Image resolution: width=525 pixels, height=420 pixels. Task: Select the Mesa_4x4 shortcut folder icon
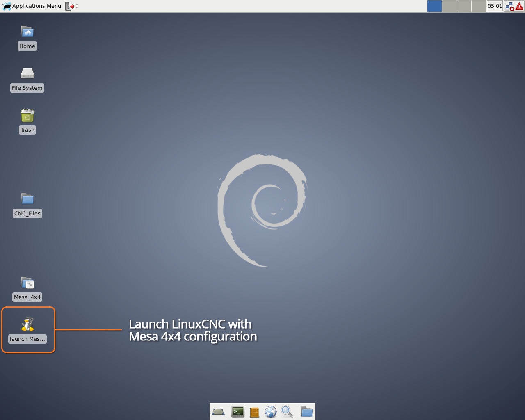[x=27, y=283]
